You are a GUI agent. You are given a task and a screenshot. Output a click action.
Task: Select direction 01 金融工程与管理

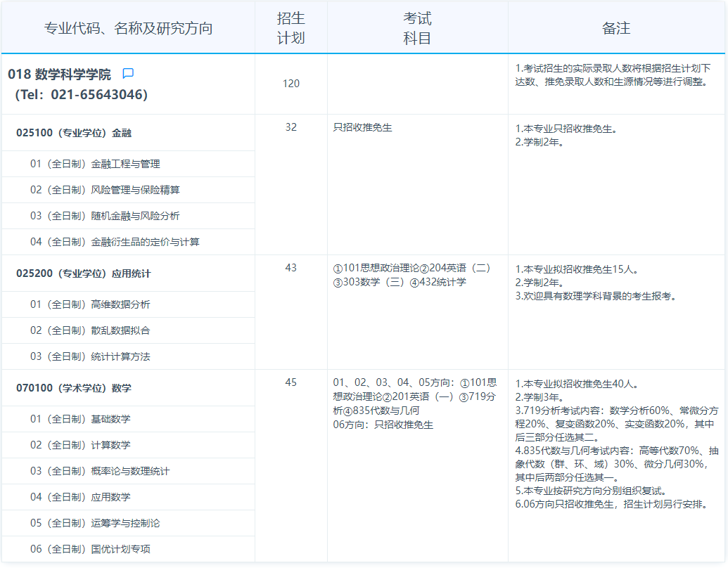tap(95, 164)
